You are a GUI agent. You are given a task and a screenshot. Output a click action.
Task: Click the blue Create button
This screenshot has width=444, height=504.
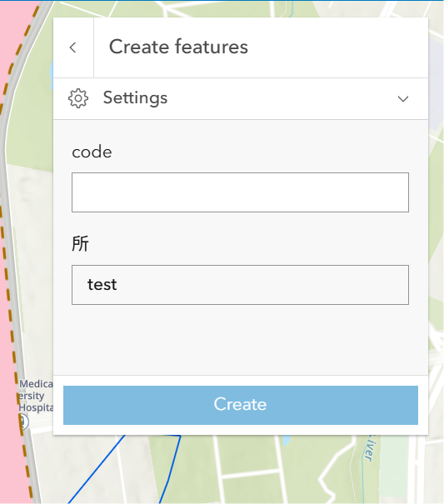coord(241,405)
